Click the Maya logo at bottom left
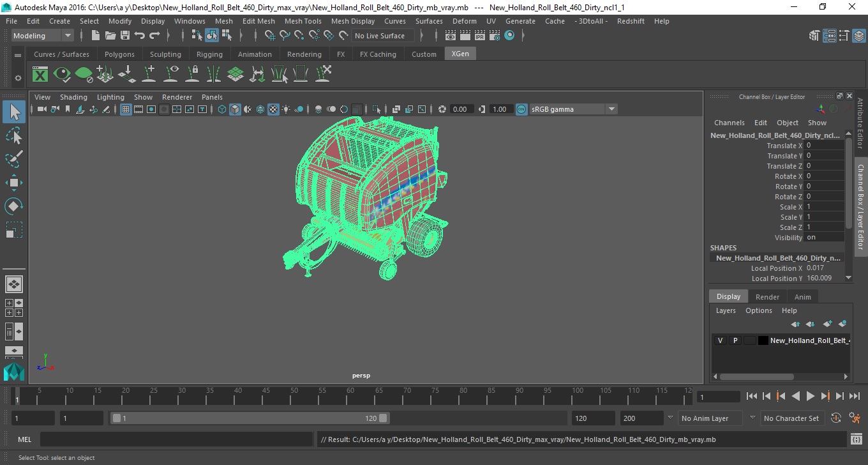 (14, 372)
